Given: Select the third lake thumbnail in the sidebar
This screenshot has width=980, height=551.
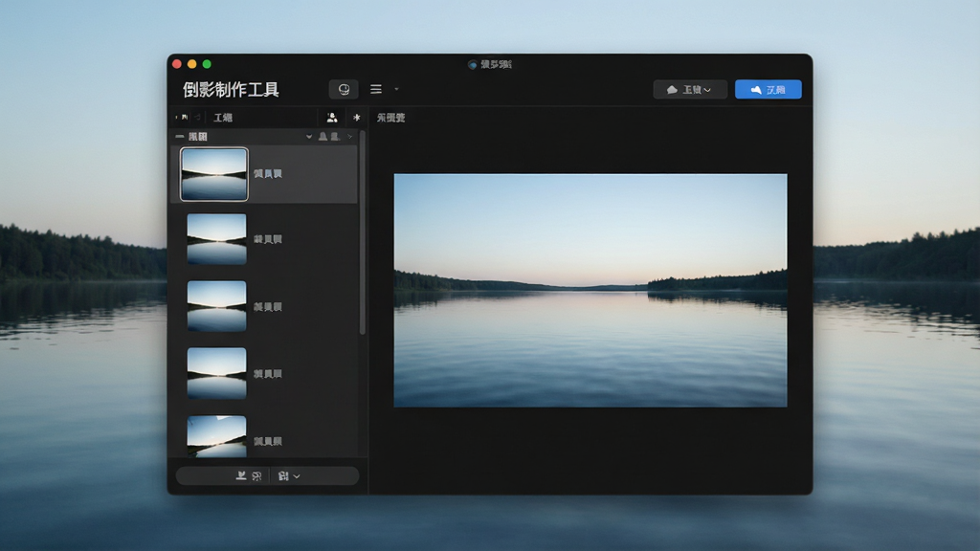Looking at the screenshot, I should point(217,306).
